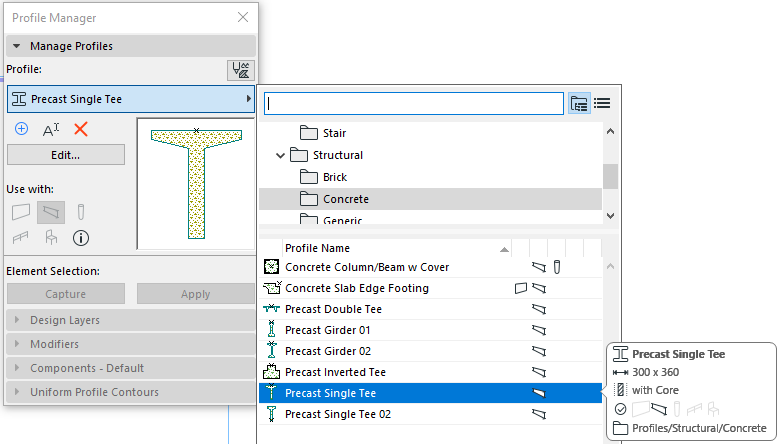Click the profile search input field

coord(414,103)
